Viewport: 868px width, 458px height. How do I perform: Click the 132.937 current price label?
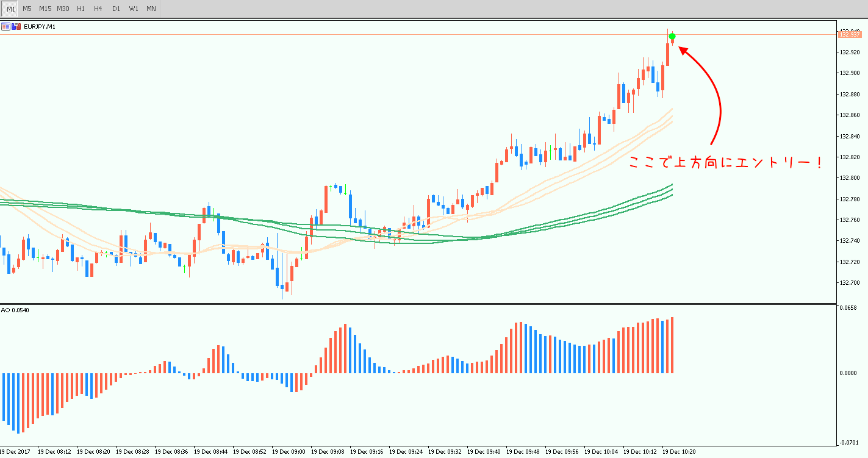click(x=849, y=35)
